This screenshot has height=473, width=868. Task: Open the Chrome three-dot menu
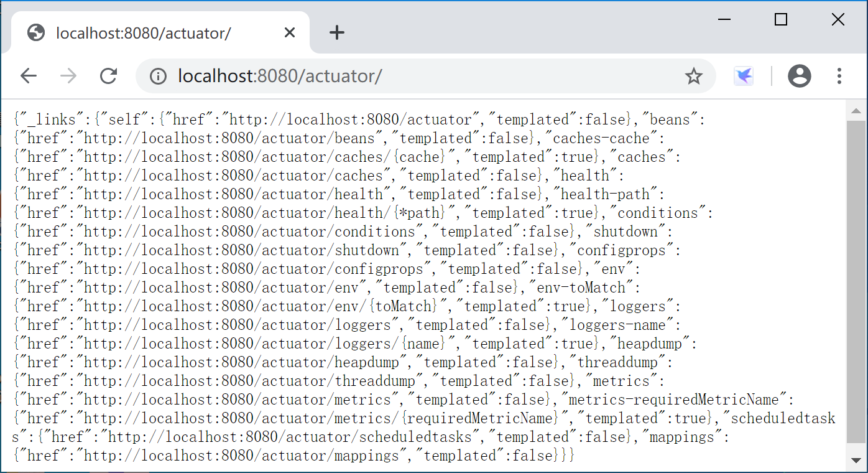point(839,76)
